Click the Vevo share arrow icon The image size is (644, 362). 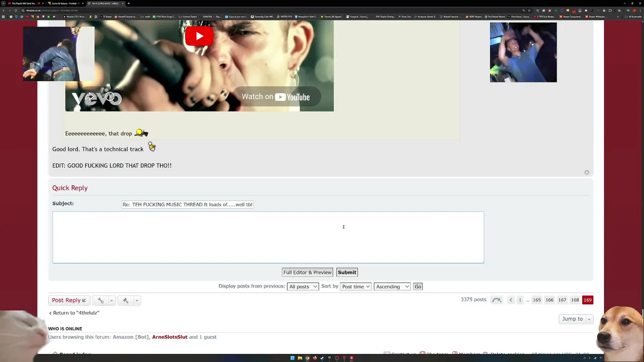90,97
